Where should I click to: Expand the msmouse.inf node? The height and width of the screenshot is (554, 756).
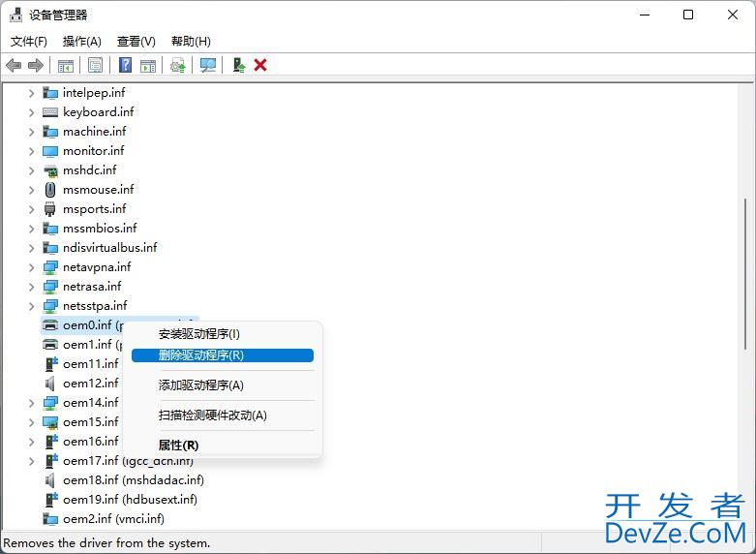coord(31,190)
